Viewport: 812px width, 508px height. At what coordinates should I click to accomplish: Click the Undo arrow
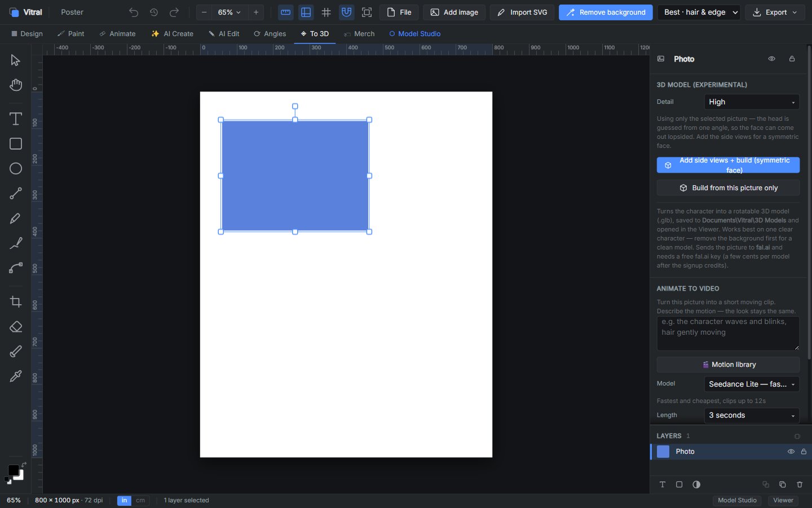pos(134,12)
